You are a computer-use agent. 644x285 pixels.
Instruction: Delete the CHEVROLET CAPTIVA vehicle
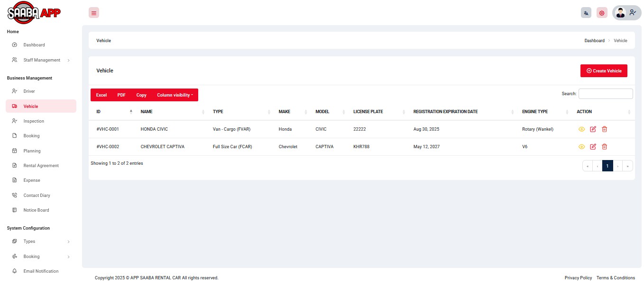[604, 147]
